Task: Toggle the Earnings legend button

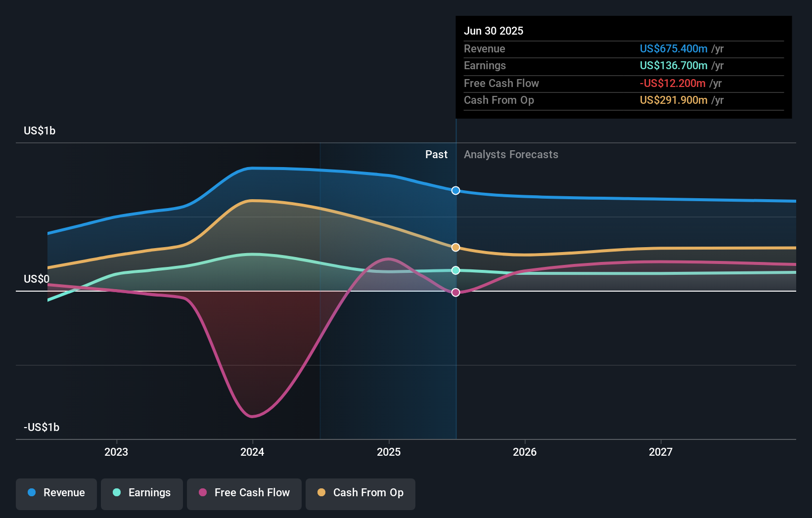Action: coord(142,494)
